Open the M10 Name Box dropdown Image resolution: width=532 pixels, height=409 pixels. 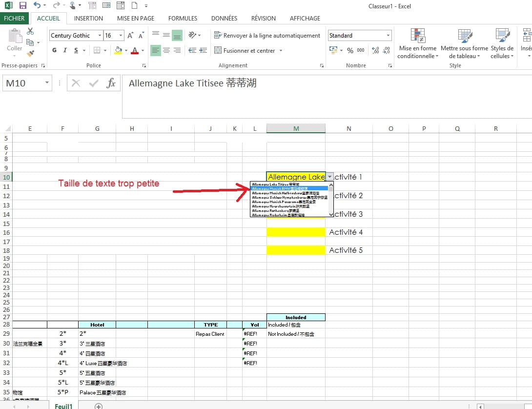click(47, 83)
